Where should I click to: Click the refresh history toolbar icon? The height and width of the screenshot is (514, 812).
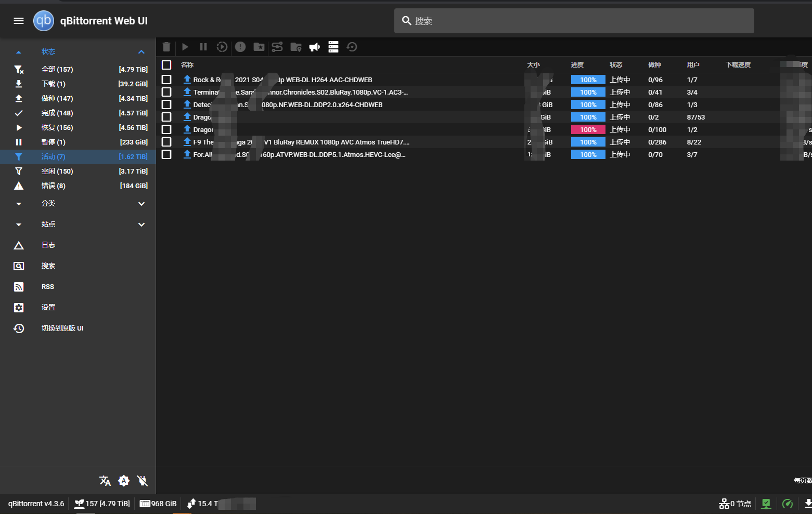(352, 47)
